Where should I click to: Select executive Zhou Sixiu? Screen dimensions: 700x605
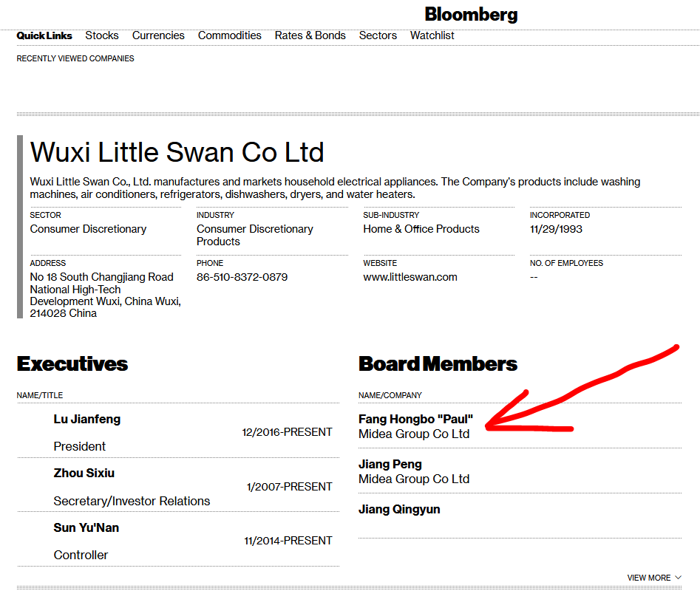84,473
